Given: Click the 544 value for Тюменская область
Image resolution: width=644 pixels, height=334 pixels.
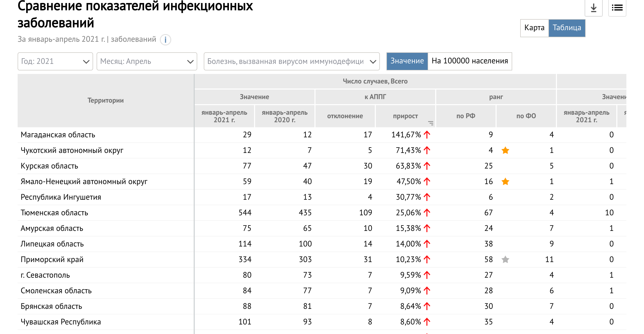Looking at the screenshot, I should click(x=245, y=213).
